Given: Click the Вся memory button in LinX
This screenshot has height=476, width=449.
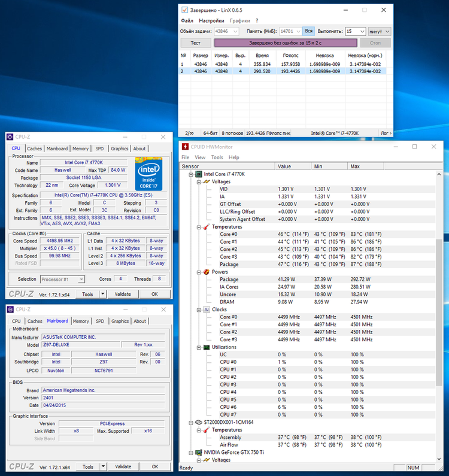Looking at the screenshot, I should pos(308,31).
